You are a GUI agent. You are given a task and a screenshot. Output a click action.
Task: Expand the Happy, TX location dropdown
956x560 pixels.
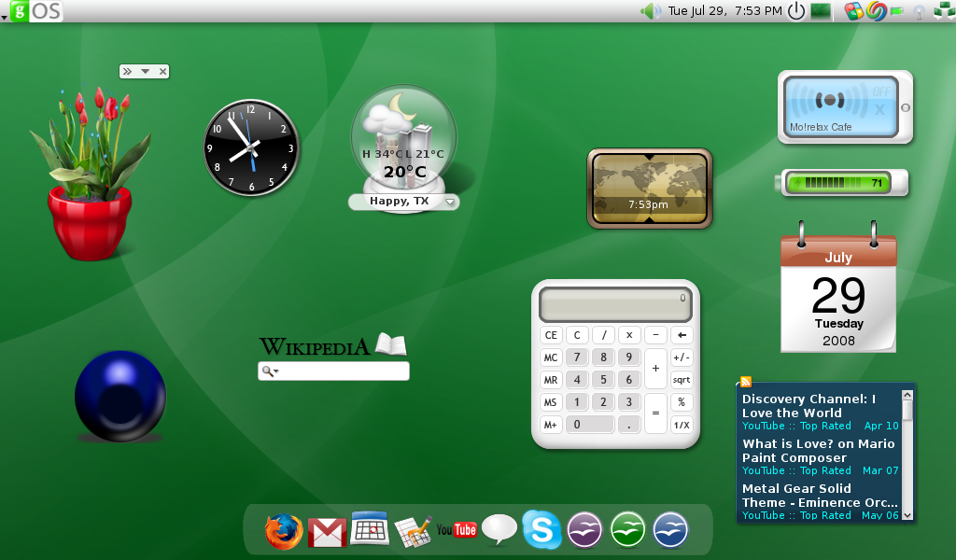(450, 202)
